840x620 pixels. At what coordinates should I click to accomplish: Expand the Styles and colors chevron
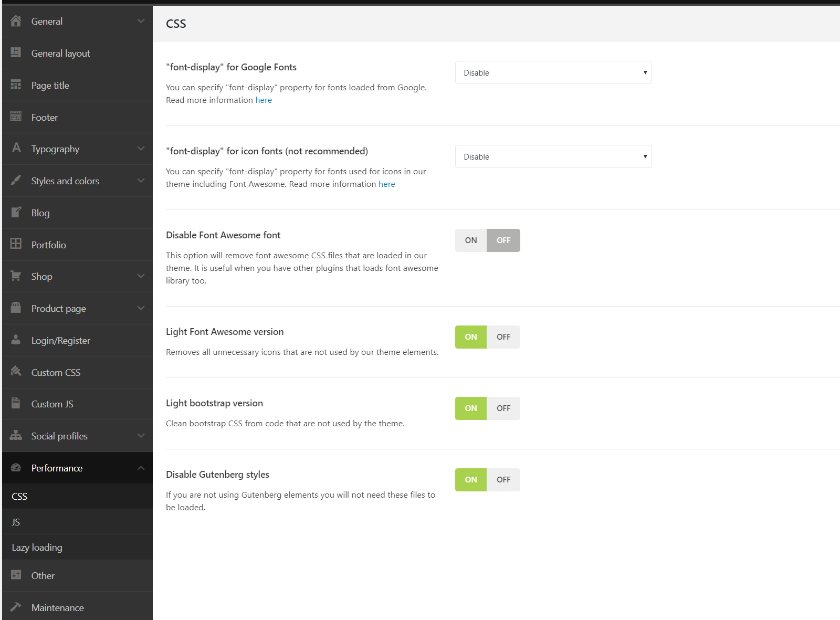click(141, 181)
